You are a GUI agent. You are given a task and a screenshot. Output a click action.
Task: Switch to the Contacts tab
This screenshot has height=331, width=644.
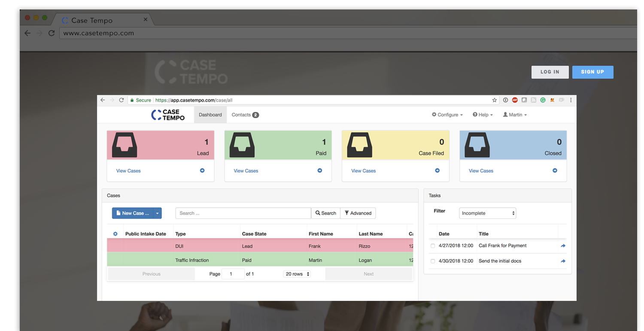pyautogui.click(x=241, y=114)
